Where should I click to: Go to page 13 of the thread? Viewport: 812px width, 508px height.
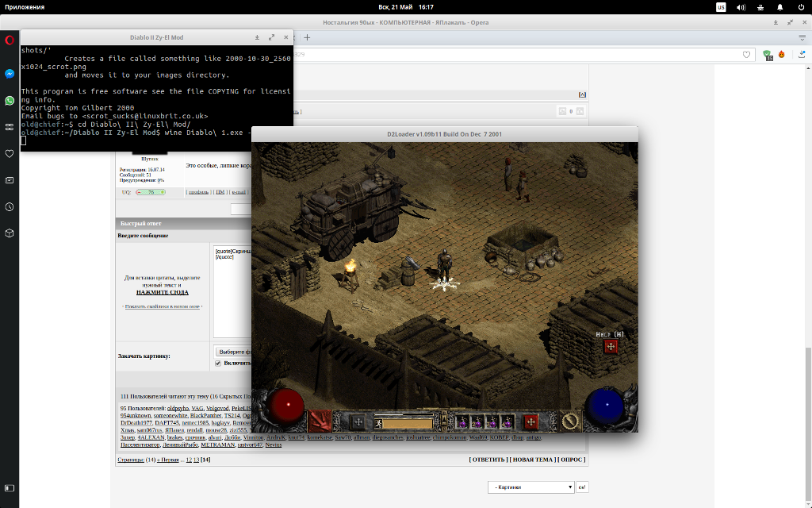(x=197, y=460)
